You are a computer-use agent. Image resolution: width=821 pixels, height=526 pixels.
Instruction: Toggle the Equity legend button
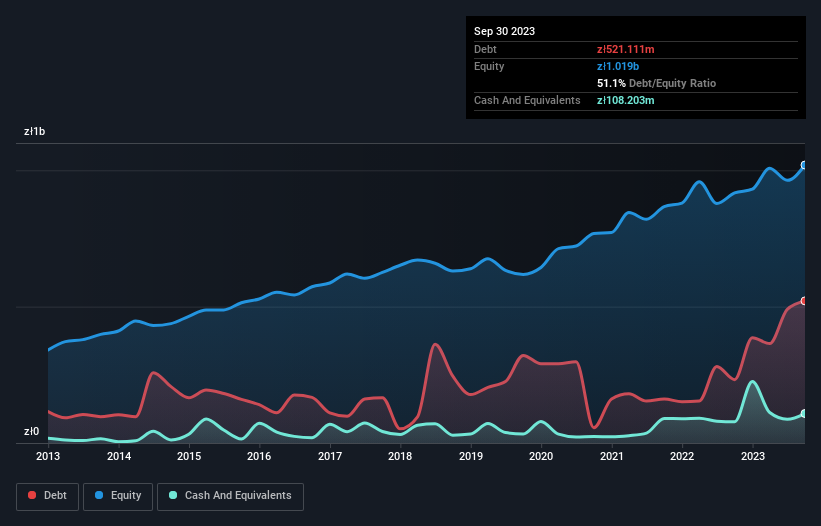click(118, 496)
